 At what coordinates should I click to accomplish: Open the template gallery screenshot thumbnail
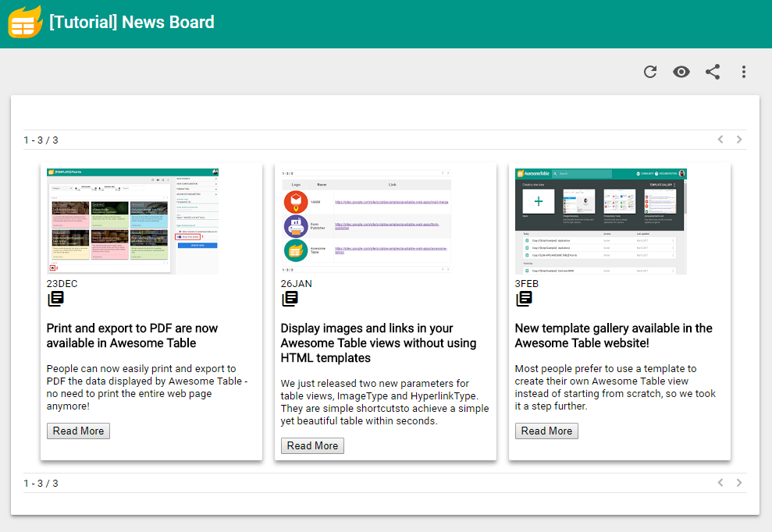click(x=600, y=221)
